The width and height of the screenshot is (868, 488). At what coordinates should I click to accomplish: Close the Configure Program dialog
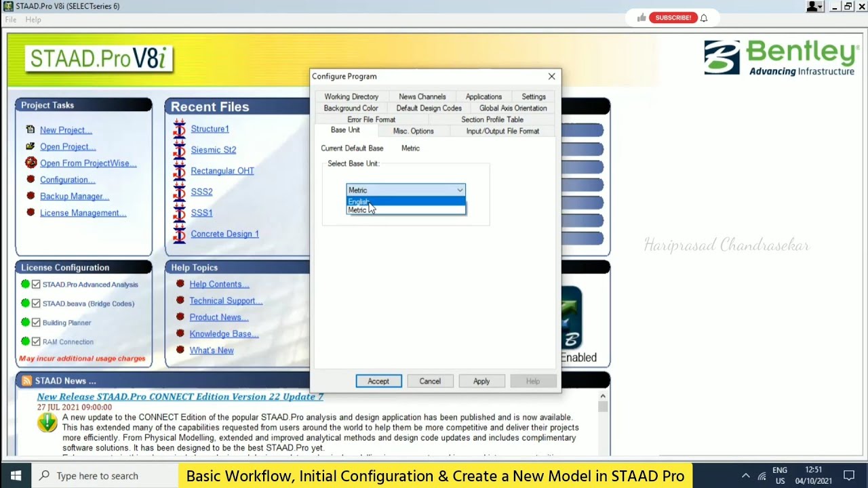point(552,76)
